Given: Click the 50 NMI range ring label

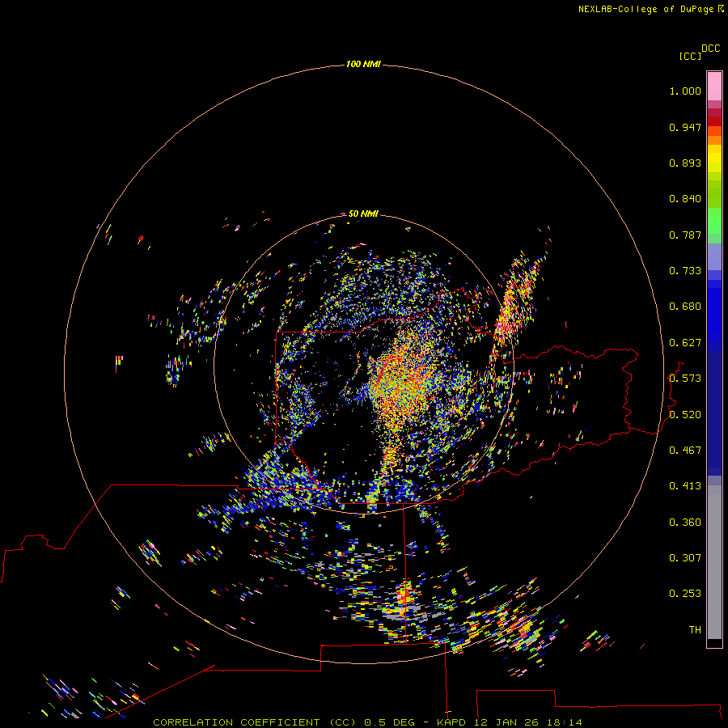Looking at the screenshot, I should pyautogui.click(x=363, y=214).
